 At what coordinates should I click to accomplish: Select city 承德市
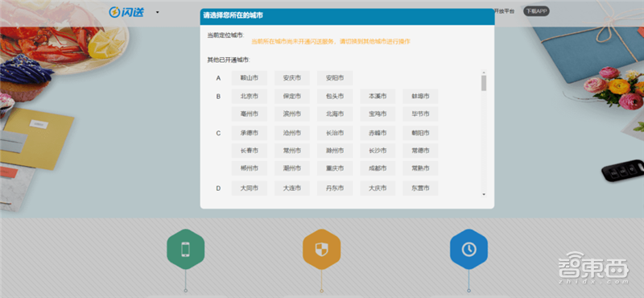[250, 133]
